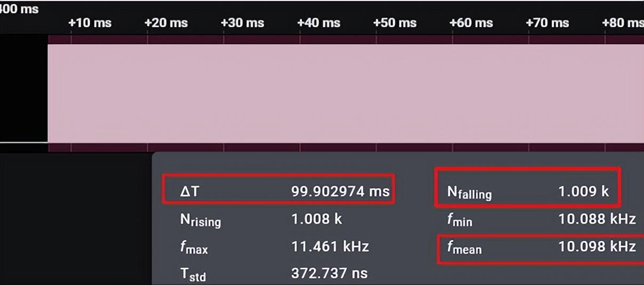Select the f mean 10.098 kHz value
This screenshot has width=644, height=285.
tap(597, 247)
